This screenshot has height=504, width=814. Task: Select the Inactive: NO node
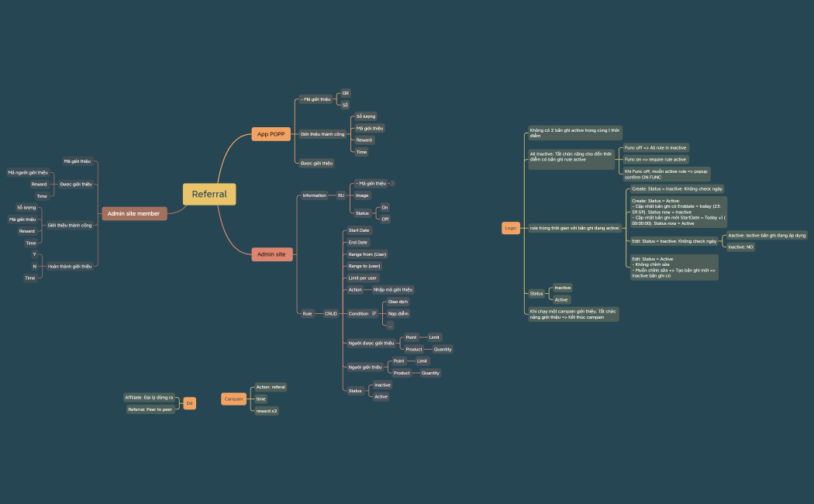(x=740, y=247)
